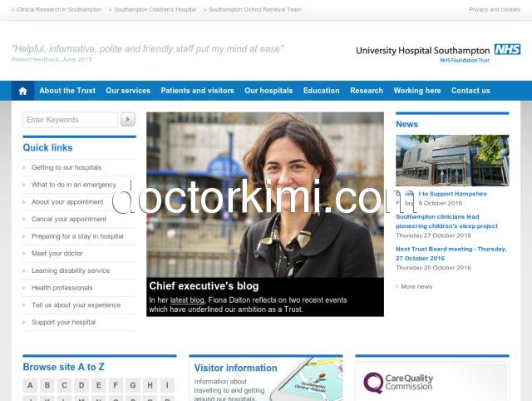Click the Home icon in navigation bar
532x401 pixels.
pyautogui.click(x=22, y=91)
